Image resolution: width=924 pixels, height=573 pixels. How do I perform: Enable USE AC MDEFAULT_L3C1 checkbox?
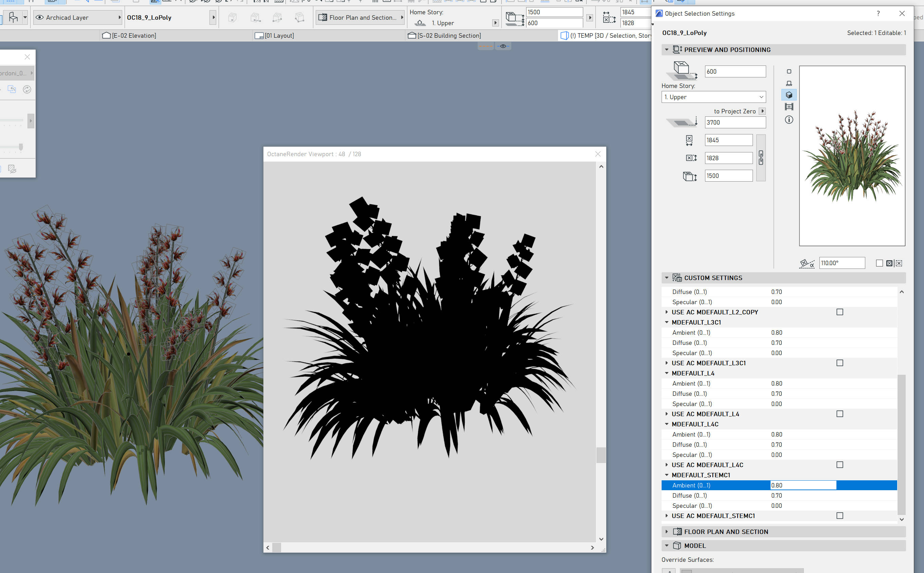pyautogui.click(x=839, y=363)
